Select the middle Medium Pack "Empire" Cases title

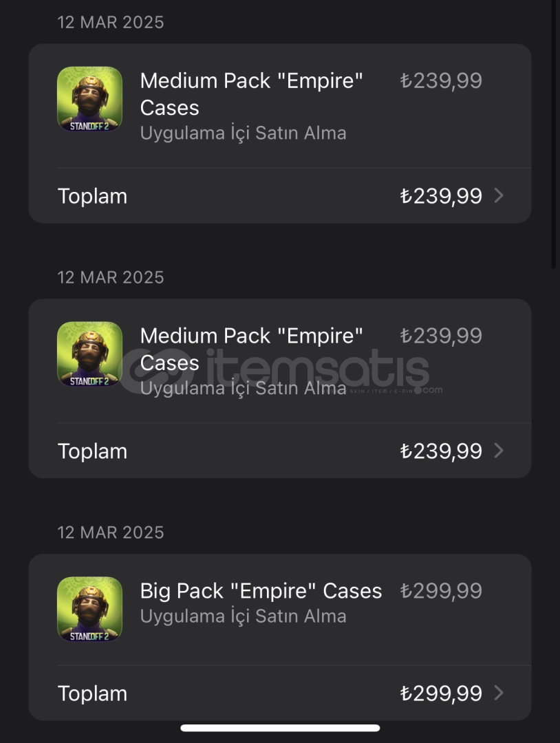[251, 349]
